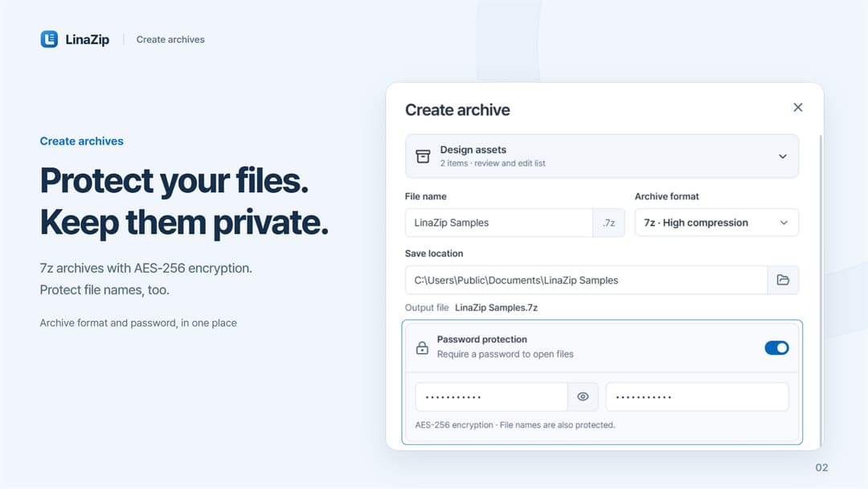Click the 'Require a password to open files' text

[506, 354]
